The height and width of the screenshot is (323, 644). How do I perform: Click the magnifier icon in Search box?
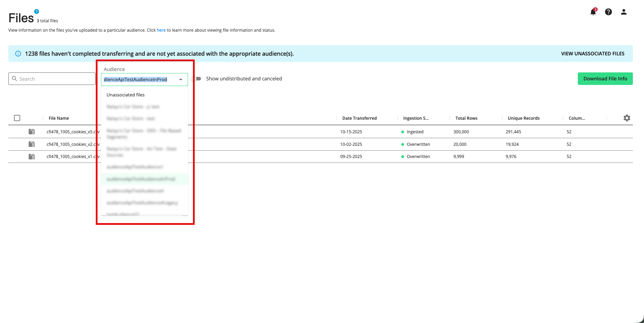[15, 79]
